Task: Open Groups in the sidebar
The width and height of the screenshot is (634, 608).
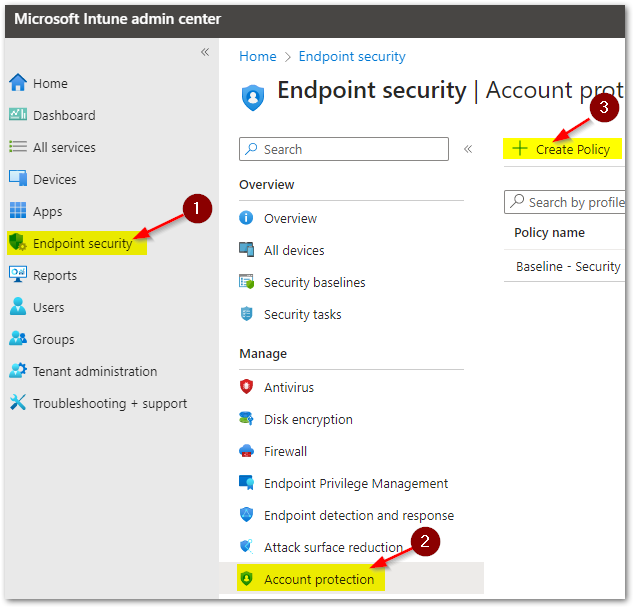Action: pyautogui.click(x=54, y=340)
